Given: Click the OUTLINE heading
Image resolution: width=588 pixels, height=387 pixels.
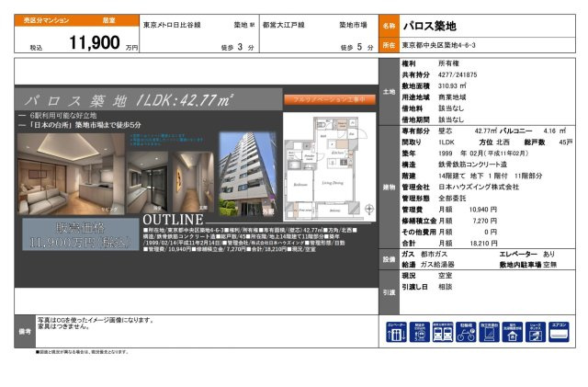Looking at the screenshot, I should (x=174, y=219).
